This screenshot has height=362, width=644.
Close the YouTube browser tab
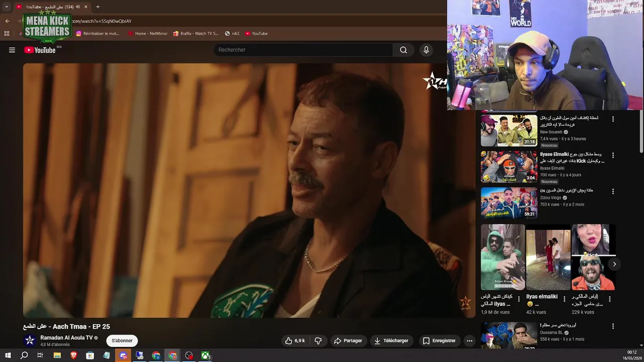point(86,7)
